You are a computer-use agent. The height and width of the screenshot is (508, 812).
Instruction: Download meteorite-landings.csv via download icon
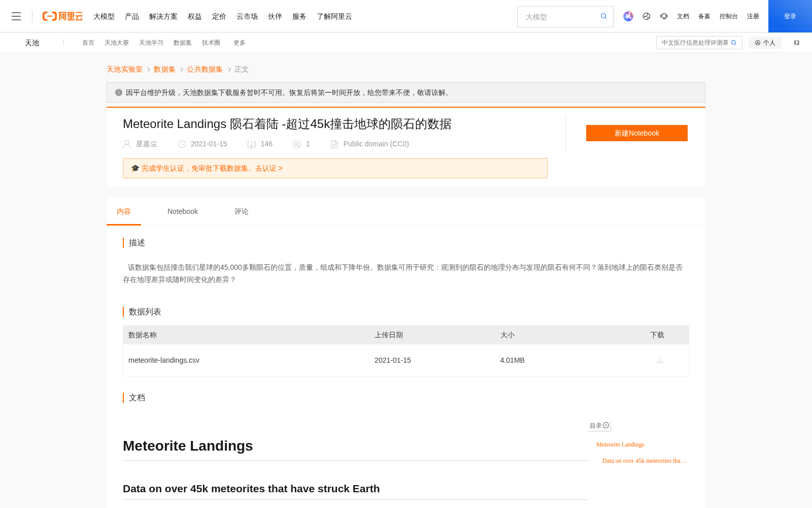660,360
